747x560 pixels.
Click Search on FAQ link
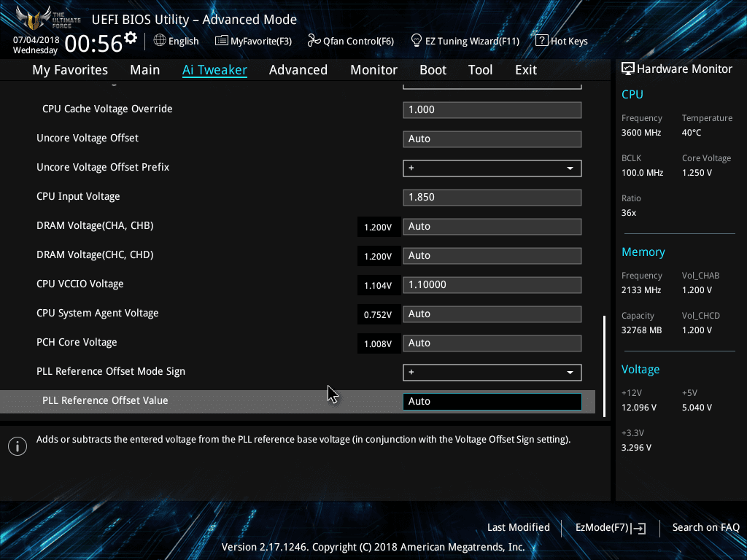pyautogui.click(x=705, y=528)
